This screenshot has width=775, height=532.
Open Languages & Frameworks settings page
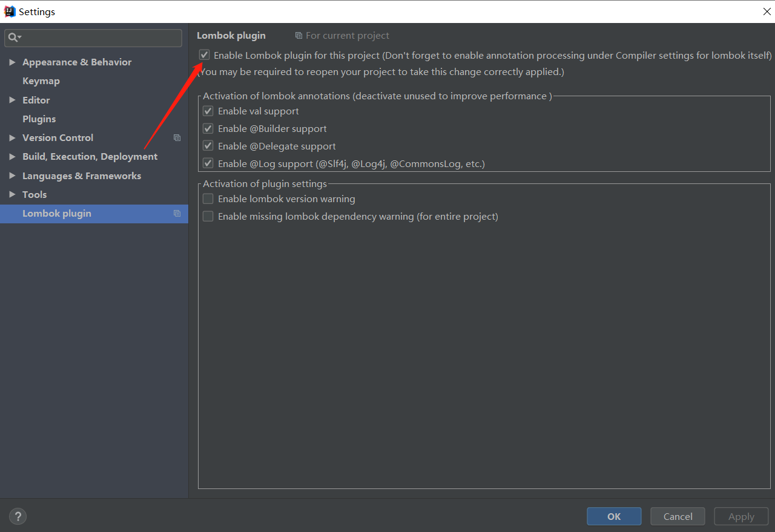[x=82, y=176]
